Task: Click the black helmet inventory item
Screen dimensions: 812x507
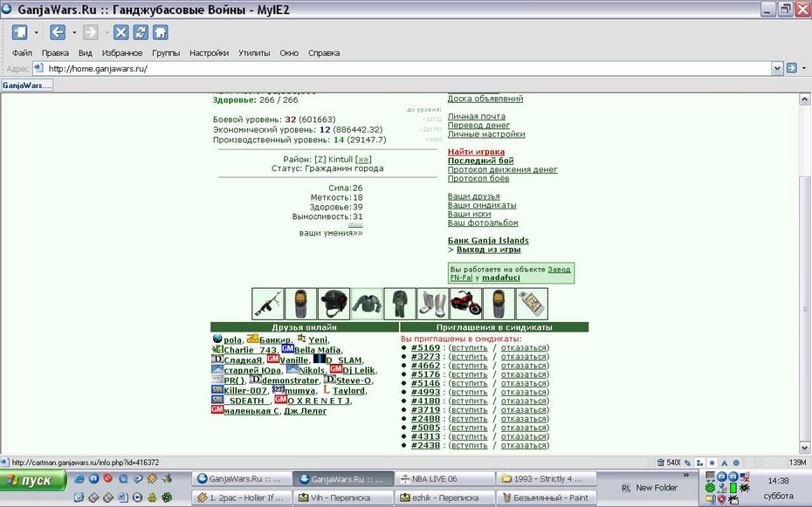Action: click(x=334, y=304)
